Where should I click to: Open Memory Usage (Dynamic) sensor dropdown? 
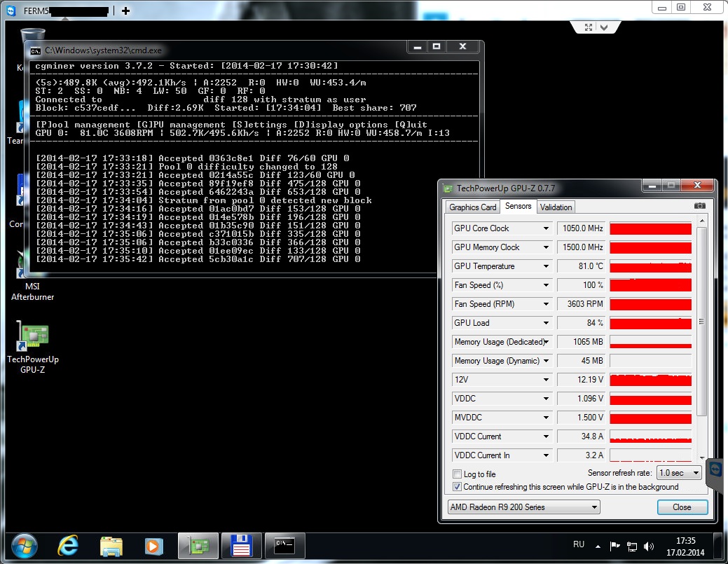point(546,361)
